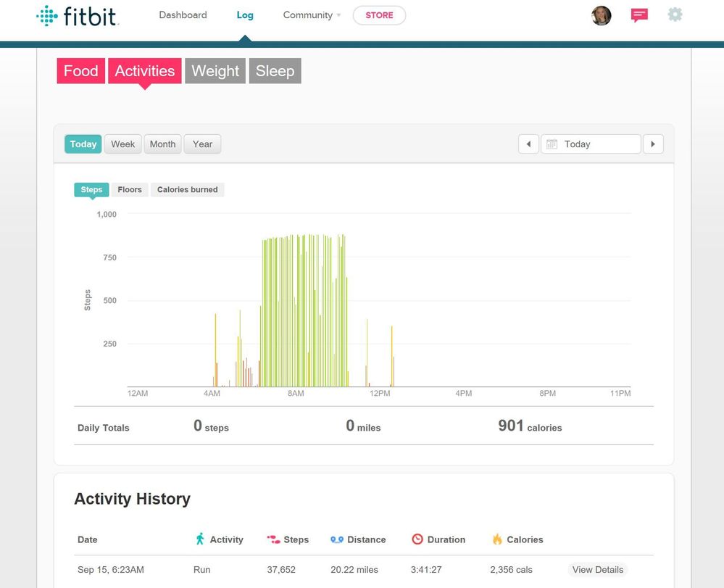Expand the Community dropdown menu
Viewport: 724px width, 588px height.
312,15
